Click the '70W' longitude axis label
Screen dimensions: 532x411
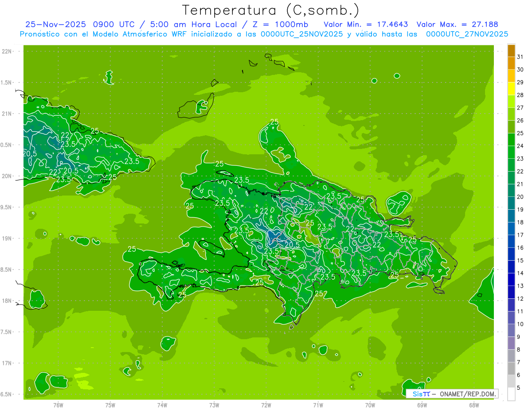tap(370, 405)
